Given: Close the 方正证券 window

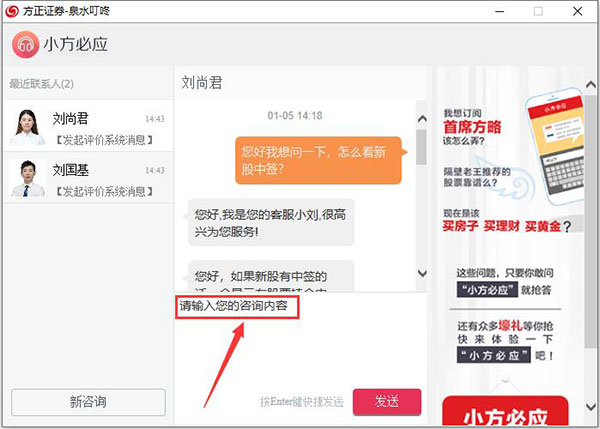Looking at the screenshot, I should [x=577, y=11].
